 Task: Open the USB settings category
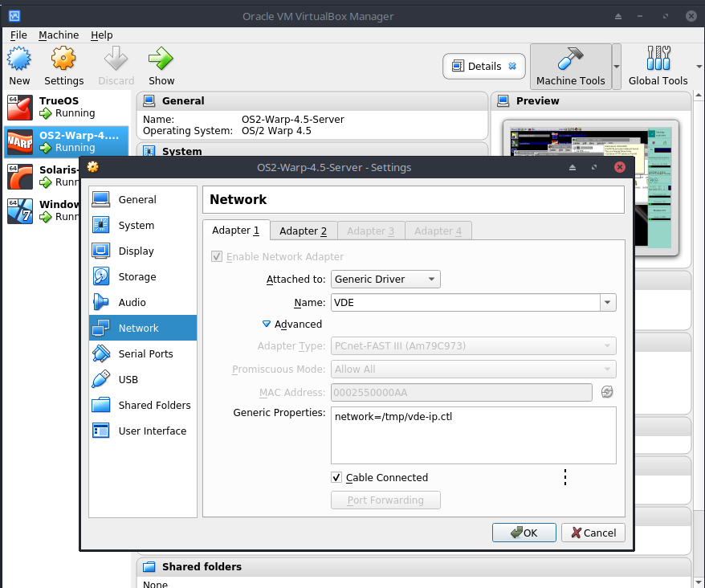(x=143, y=379)
